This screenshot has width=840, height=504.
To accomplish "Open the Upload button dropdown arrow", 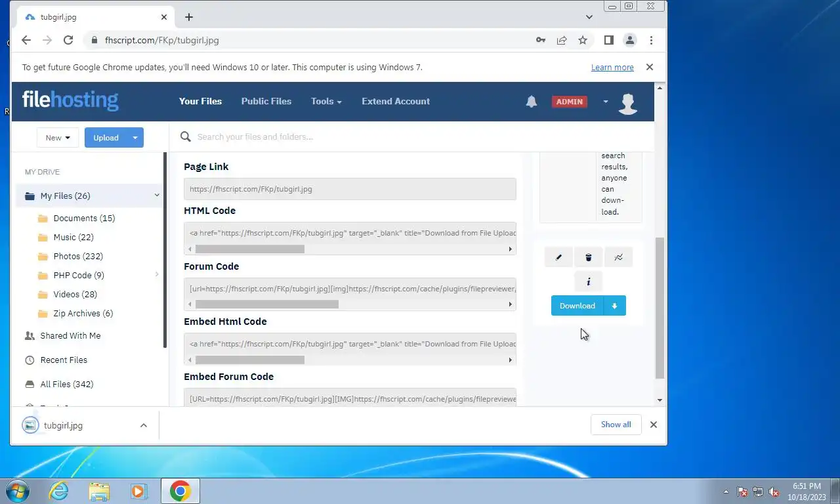I will pyautogui.click(x=135, y=138).
